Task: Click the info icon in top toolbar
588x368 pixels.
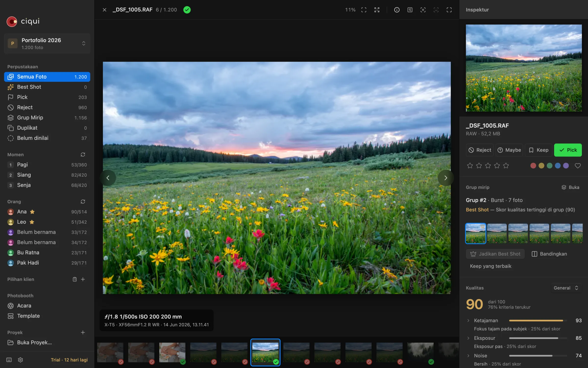Action: click(397, 10)
